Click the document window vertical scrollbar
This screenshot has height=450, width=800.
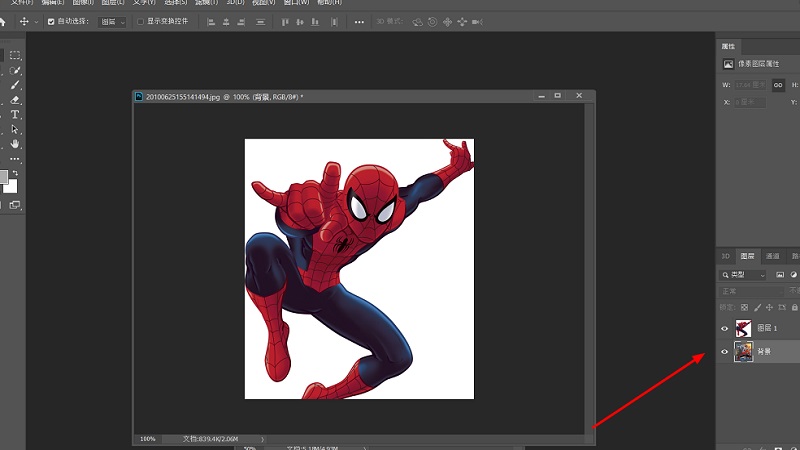[x=589, y=268]
